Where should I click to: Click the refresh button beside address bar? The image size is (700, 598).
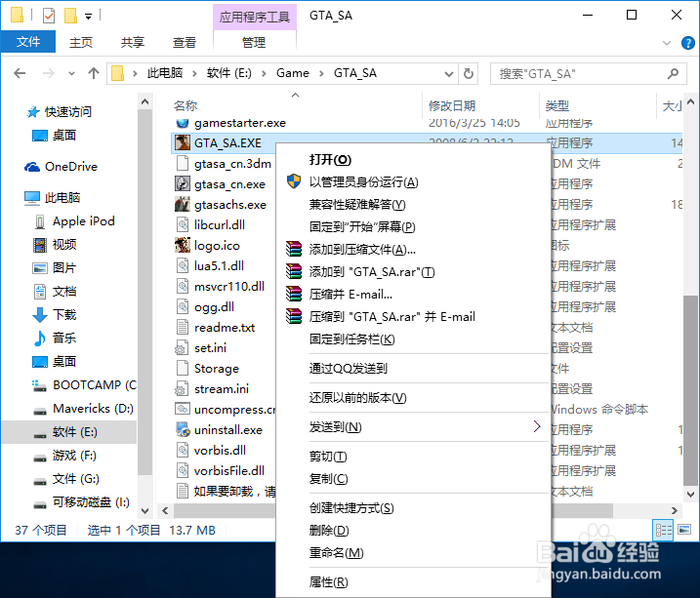pyautogui.click(x=468, y=73)
